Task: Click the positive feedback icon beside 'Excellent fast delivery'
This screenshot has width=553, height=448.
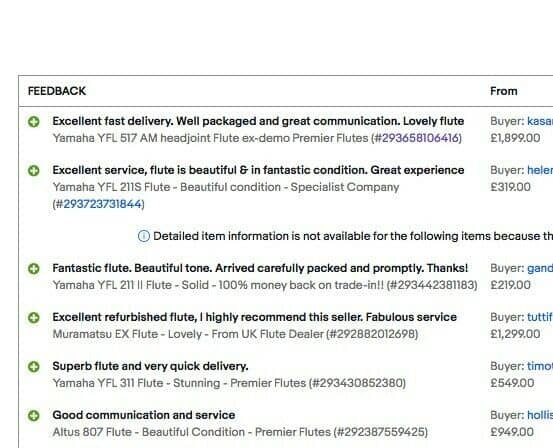Action: click(x=34, y=122)
